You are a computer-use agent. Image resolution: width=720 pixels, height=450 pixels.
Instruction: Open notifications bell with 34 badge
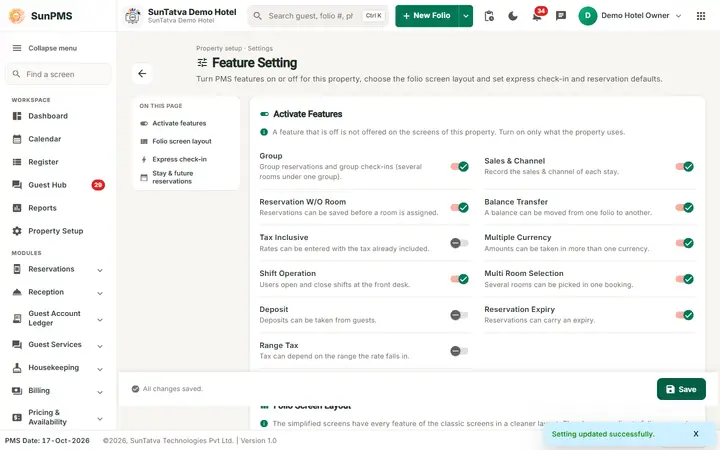point(536,16)
